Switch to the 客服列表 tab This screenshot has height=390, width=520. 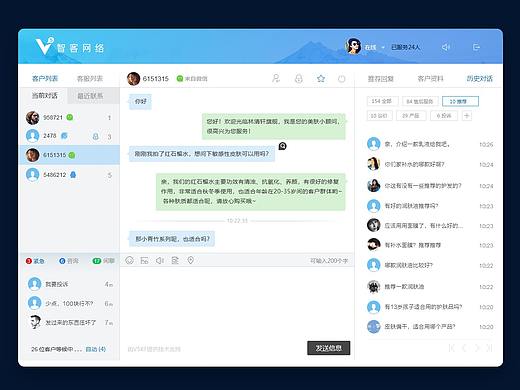pos(90,79)
